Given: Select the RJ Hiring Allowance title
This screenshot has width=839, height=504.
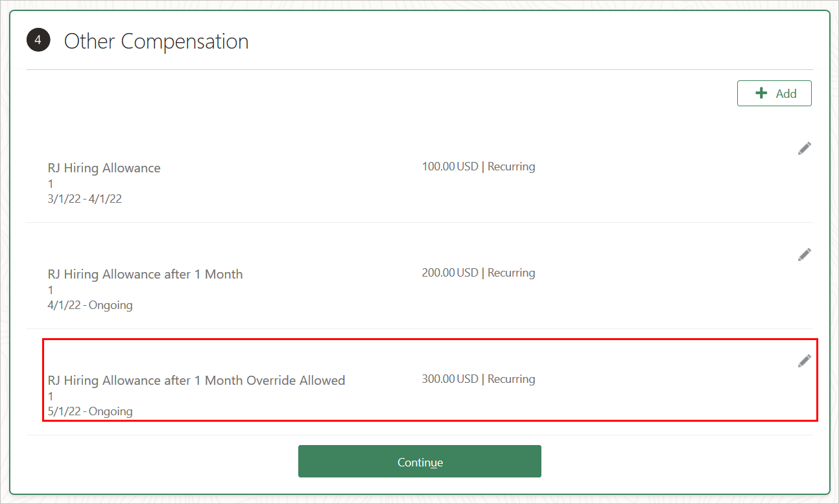Looking at the screenshot, I should [104, 168].
